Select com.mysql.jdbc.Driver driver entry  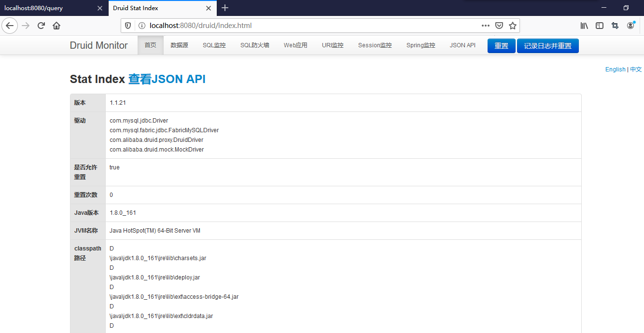click(x=139, y=121)
